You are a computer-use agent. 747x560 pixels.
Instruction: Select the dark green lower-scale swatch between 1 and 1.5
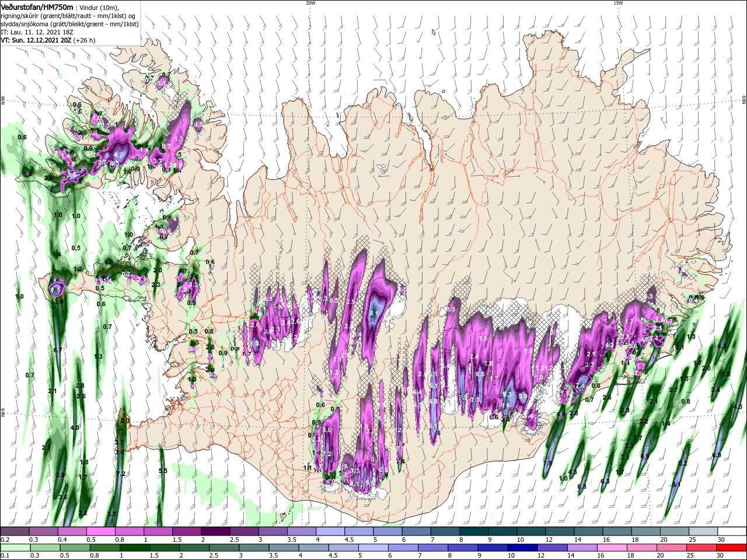pos(135,548)
